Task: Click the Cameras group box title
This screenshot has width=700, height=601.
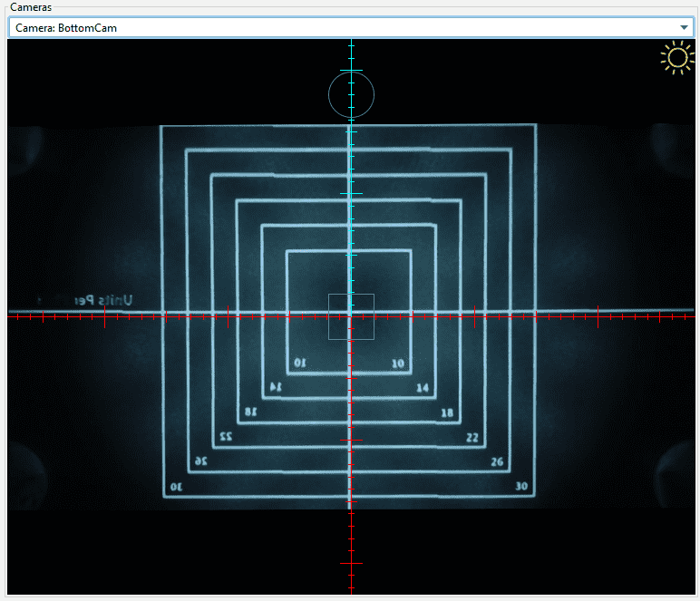Action: (x=31, y=6)
